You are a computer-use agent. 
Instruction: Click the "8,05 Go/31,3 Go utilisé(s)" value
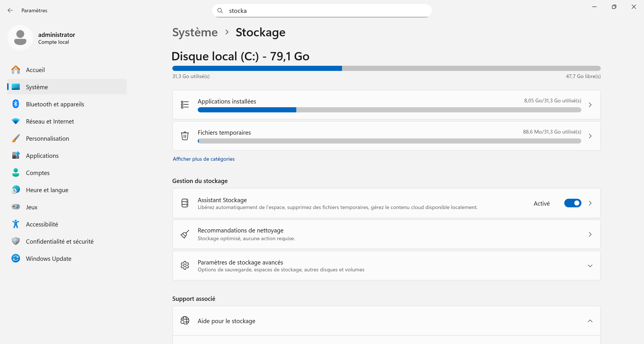click(553, 101)
